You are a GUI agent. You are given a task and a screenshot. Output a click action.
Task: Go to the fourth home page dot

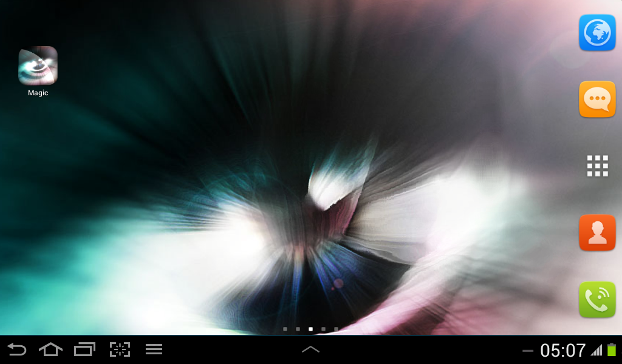pyautogui.click(x=323, y=329)
